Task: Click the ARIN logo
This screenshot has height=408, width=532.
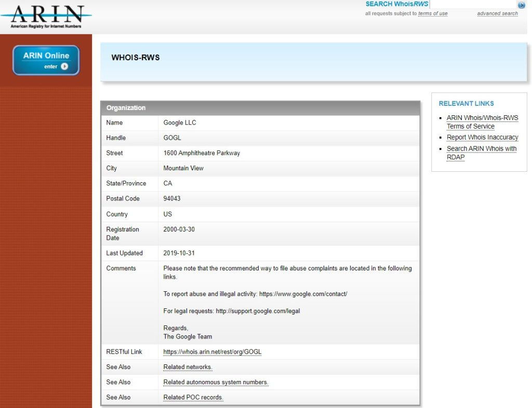Action: click(46, 16)
